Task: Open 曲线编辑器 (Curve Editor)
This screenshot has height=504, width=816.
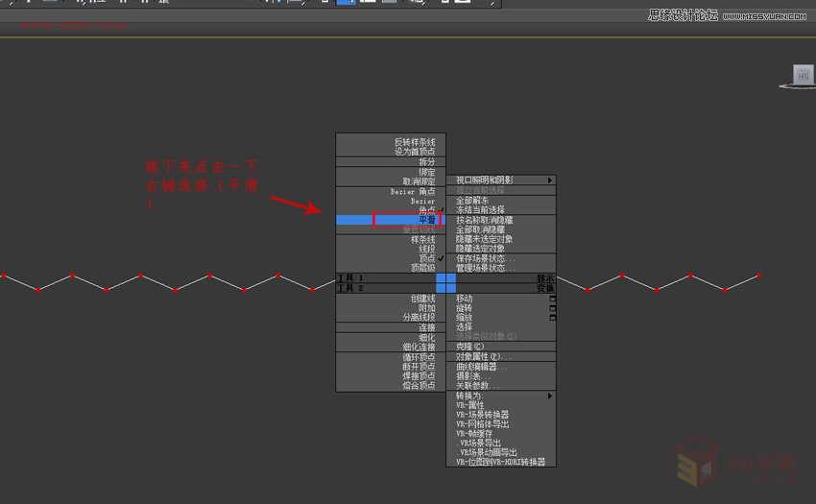Action: coord(482,367)
